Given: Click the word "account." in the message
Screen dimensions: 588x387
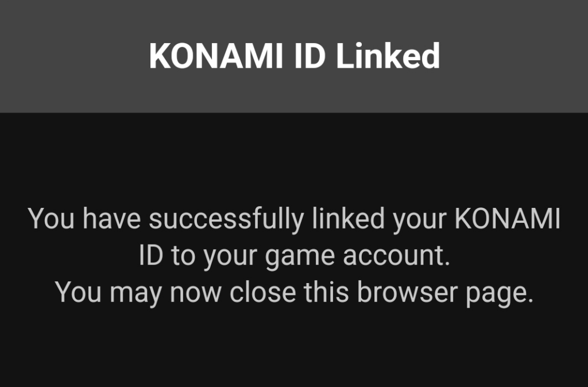Looking at the screenshot, I should (x=396, y=256).
